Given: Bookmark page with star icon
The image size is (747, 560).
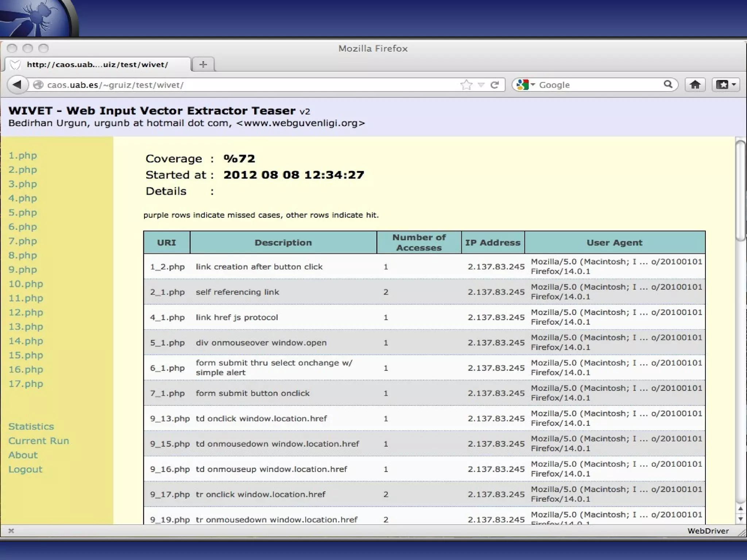Looking at the screenshot, I should pyautogui.click(x=466, y=85).
